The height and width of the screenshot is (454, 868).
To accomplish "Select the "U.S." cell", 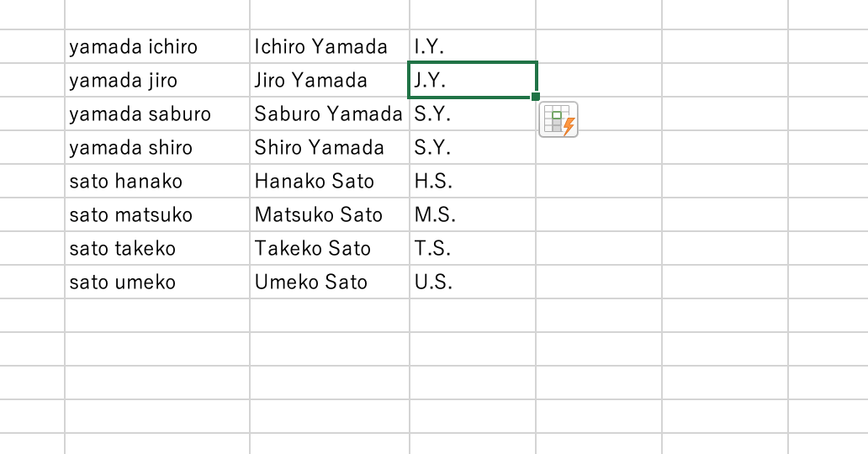I will point(472,282).
